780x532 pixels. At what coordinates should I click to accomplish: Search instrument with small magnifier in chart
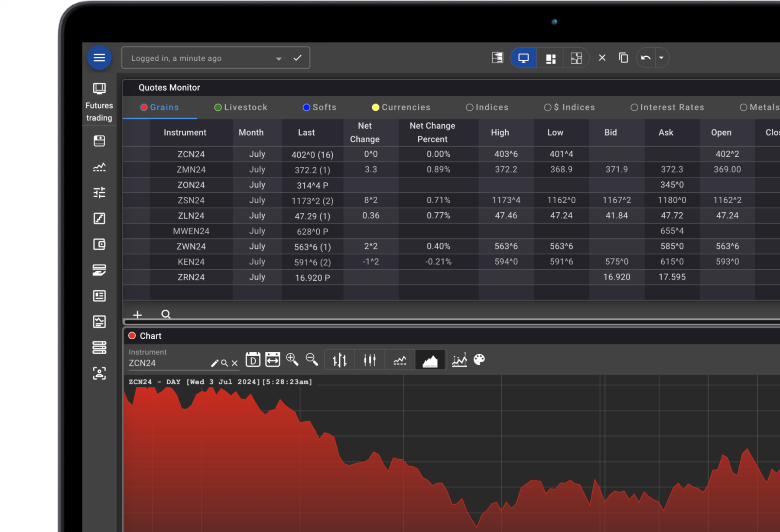click(224, 363)
